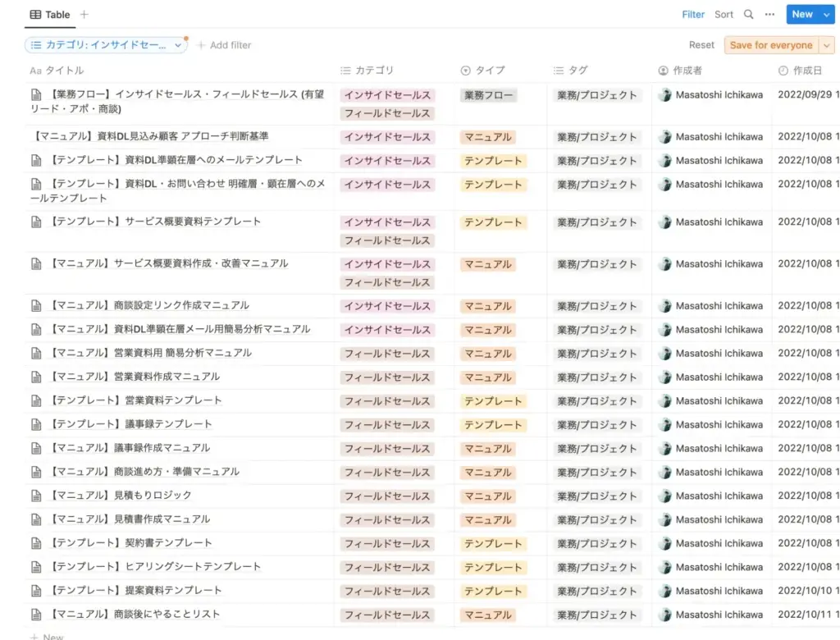Click the search magnifier icon

tap(748, 15)
